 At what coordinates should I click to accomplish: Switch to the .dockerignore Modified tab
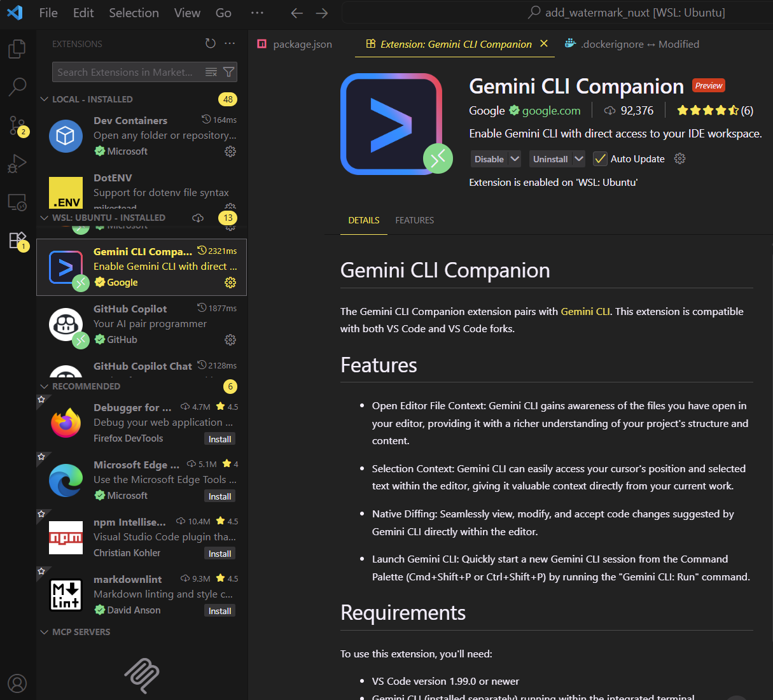[x=632, y=44]
